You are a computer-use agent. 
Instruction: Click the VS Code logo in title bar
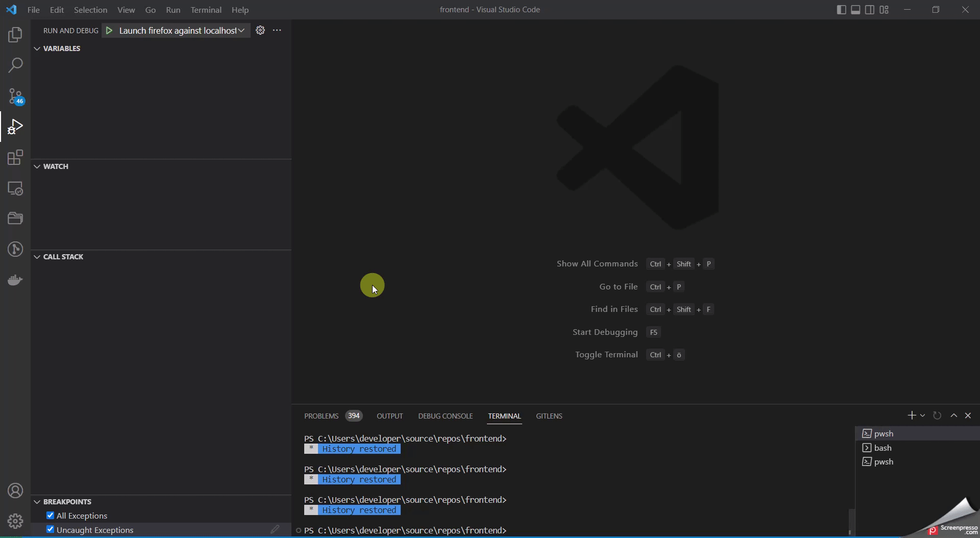11,10
